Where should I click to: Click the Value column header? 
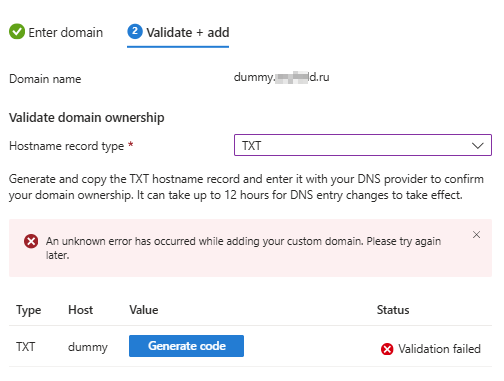[x=144, y=310]
